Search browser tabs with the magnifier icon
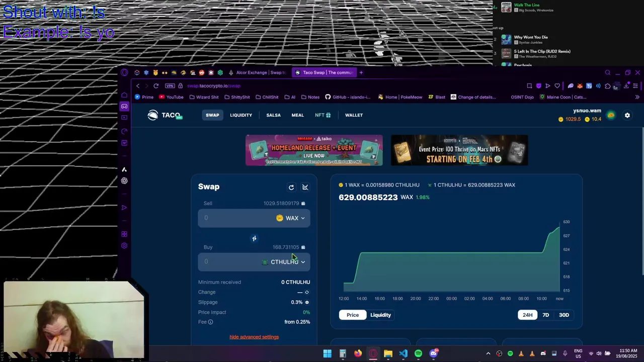The image size is (644, 362). 608,72
